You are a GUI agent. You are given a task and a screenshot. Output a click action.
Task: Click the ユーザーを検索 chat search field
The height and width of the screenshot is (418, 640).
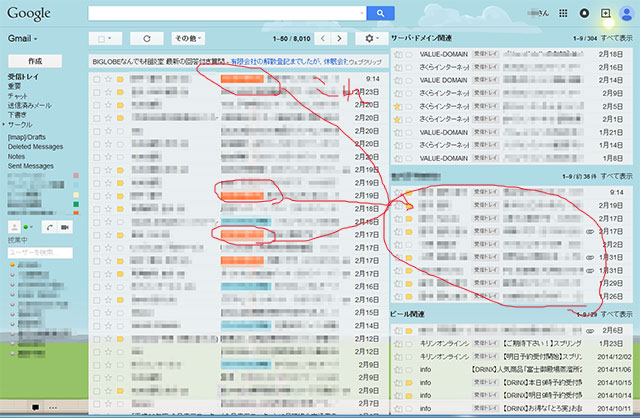coord(40,253)
